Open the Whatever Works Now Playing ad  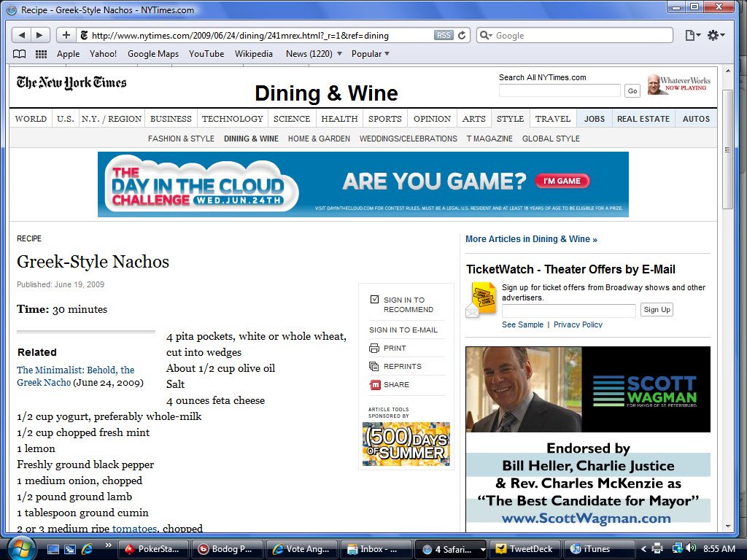(679, 85)
